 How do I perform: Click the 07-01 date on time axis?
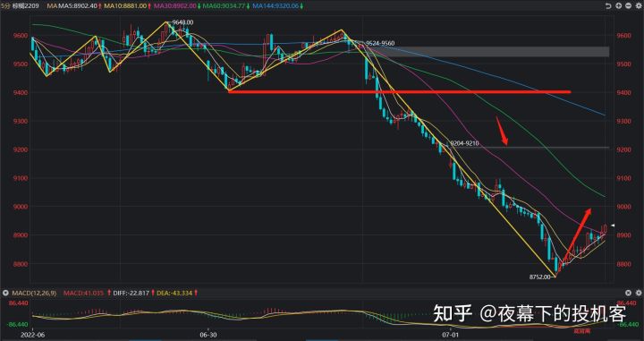click(451, 336)
